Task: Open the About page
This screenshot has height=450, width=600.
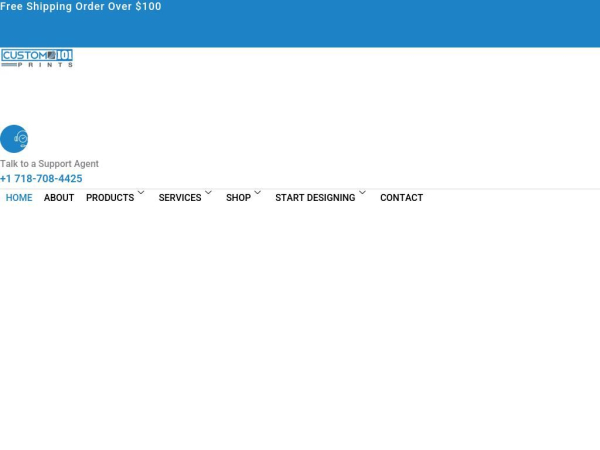Action: [x=59, y=198]
